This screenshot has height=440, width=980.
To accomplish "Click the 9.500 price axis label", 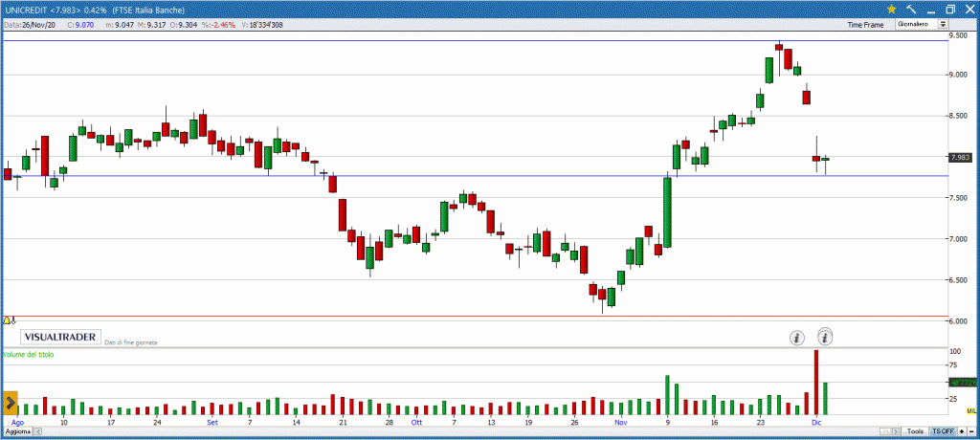I will [958, 35].
